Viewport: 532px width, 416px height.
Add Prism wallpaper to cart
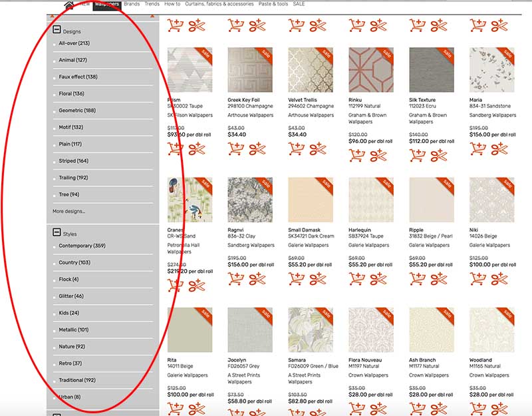(x=176, y=149)
